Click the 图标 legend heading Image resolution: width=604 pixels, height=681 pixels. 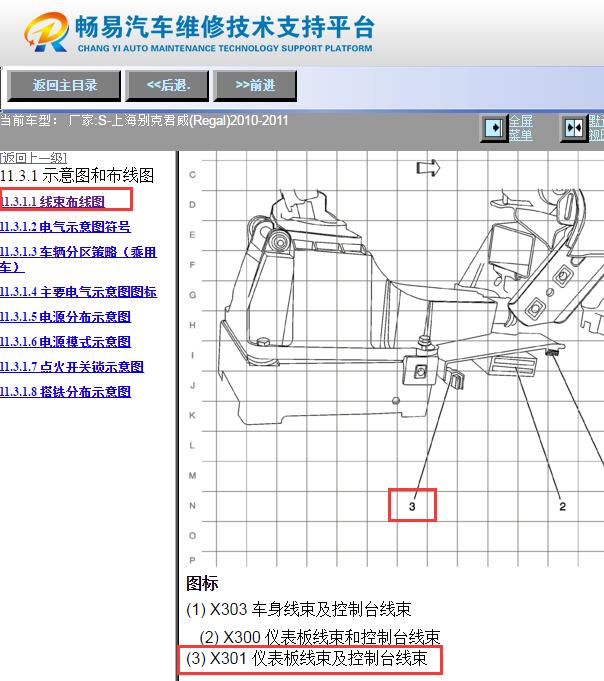pos(202,583)
